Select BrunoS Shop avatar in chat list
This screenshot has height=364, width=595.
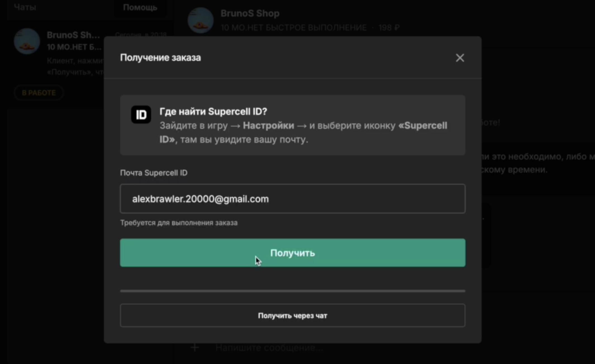27,41
